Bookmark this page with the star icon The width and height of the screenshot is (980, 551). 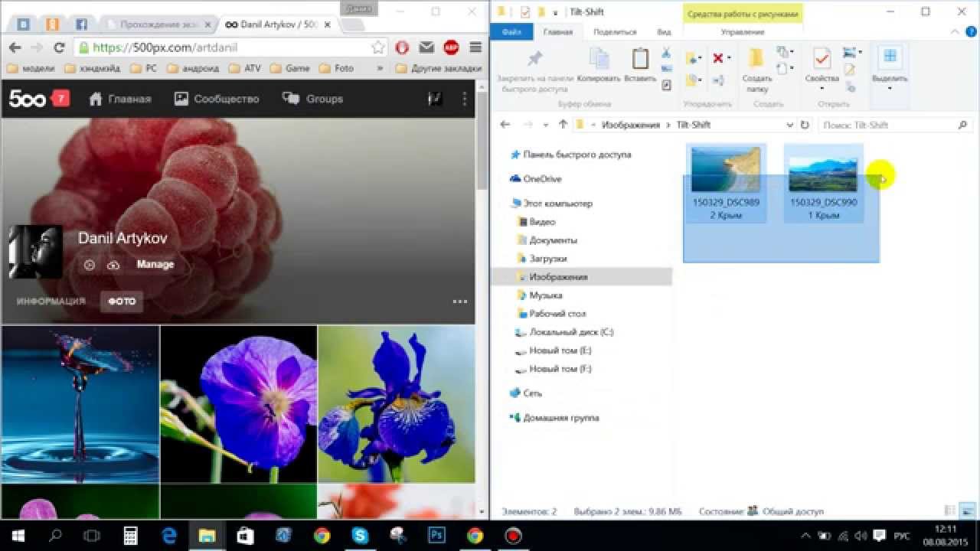(378, 47)
